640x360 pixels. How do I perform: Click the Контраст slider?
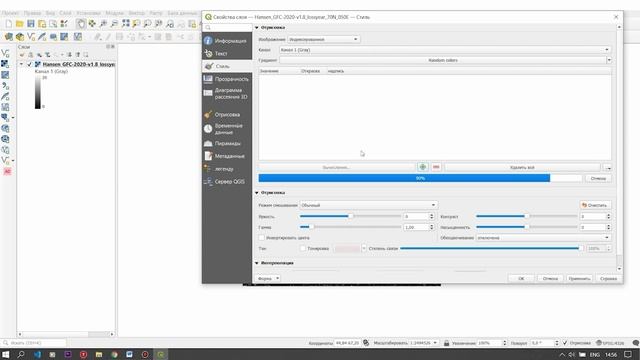click(x=527, y=216)
